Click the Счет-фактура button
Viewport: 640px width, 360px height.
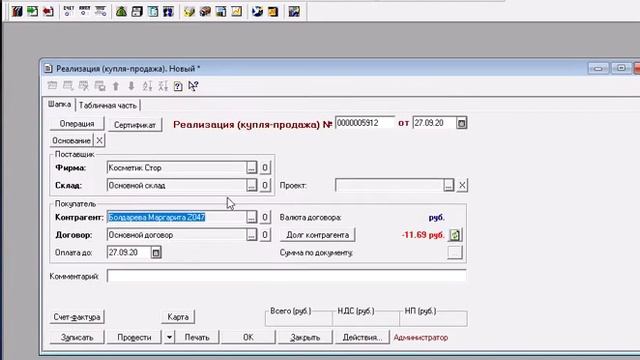(77, 317)
